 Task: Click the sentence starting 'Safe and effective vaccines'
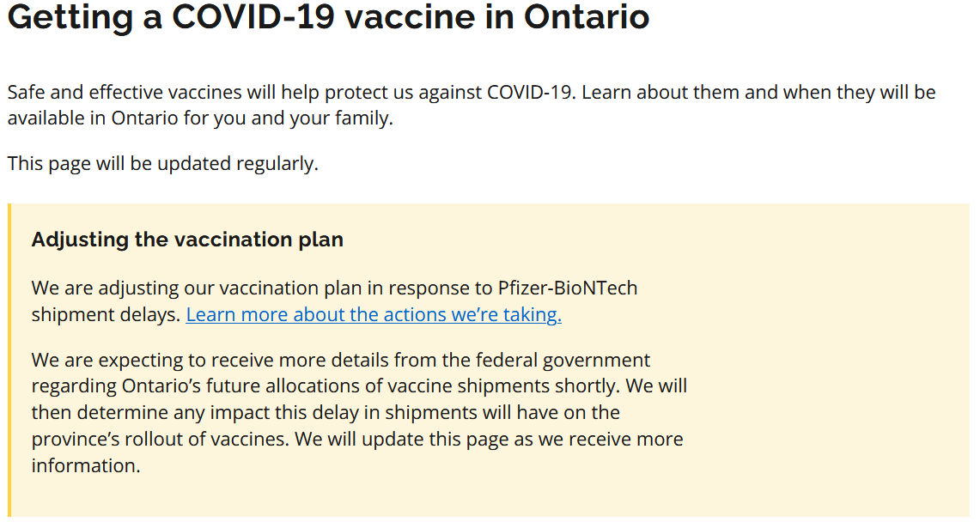pyautogui.click(x=292, y=92)
